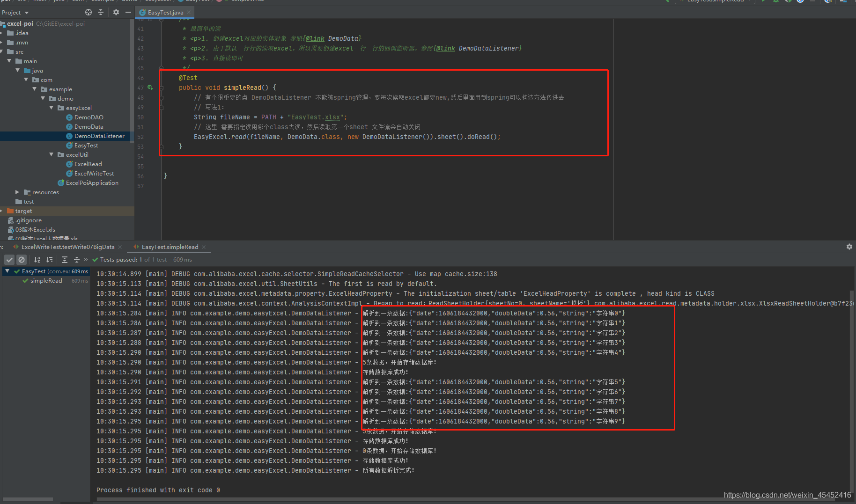Click run gutter icon for simpleRead

click(150, 88)
